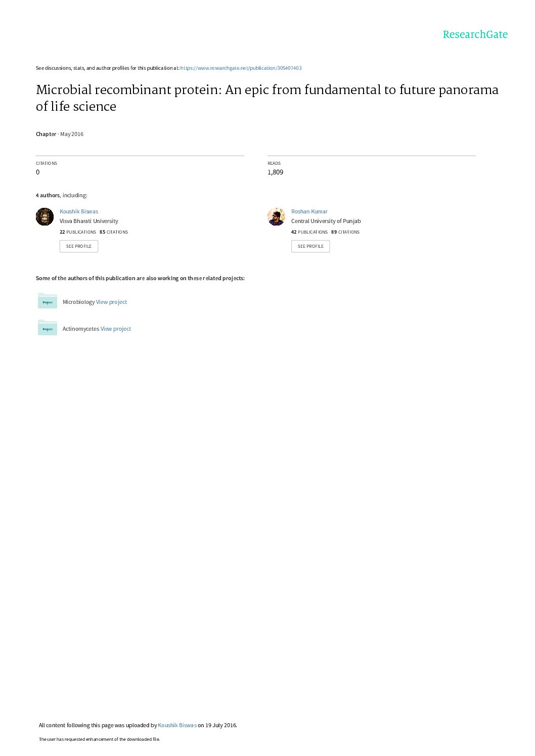Open View project link for Microbiology

click(111, 302)
